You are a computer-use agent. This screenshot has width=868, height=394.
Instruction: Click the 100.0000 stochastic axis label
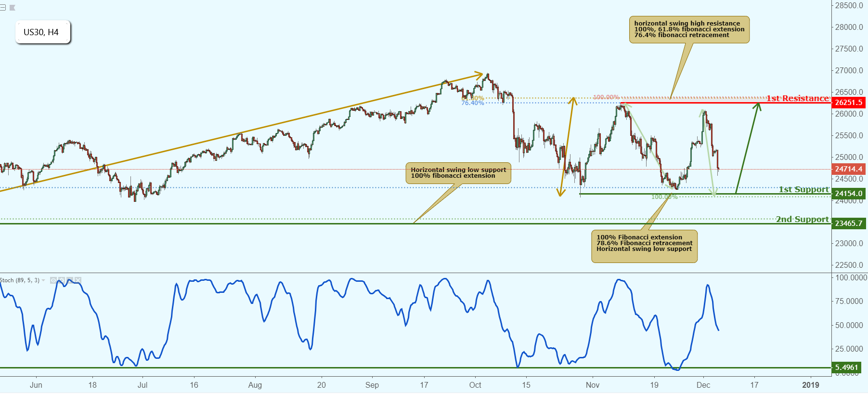click(851, 278)
